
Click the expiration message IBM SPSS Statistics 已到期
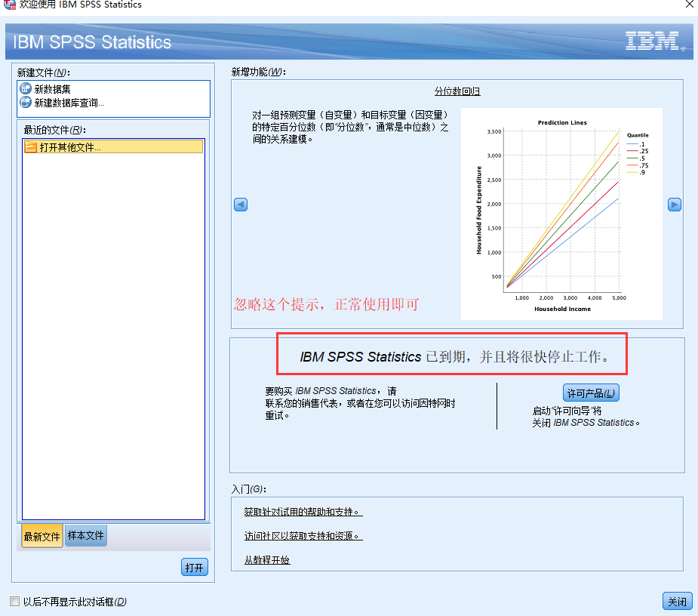click(x=454, y=357)
